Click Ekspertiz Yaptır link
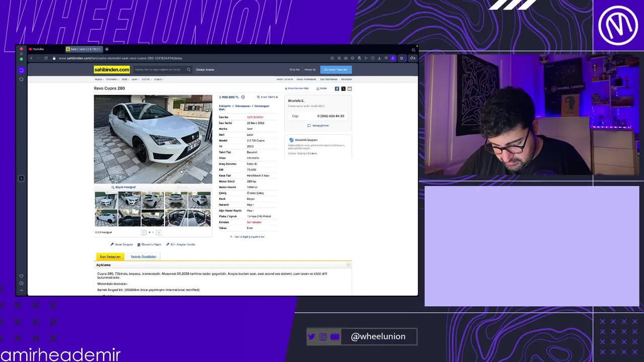The image size is (644, 362). (149, 244)
